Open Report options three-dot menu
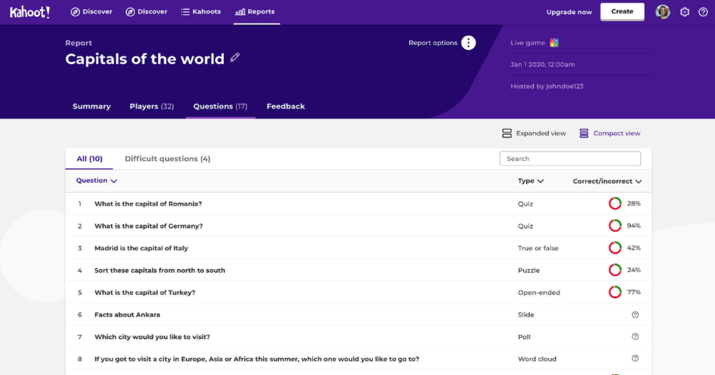 468,43
